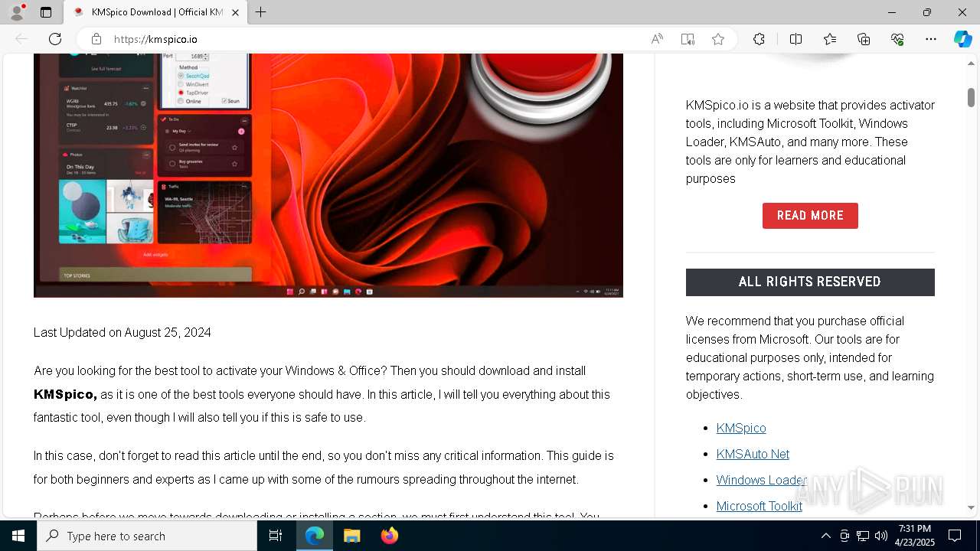The height and width of the screenshot is (551, 980).
Task: Open Browser essentials icon
Action: click(897, 39)
